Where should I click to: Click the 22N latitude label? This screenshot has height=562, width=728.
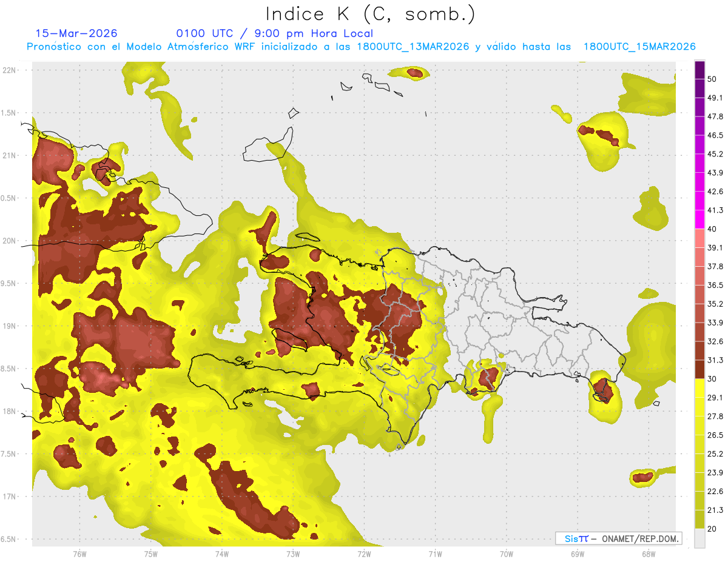pyautogui.click(x=9, y=70)
